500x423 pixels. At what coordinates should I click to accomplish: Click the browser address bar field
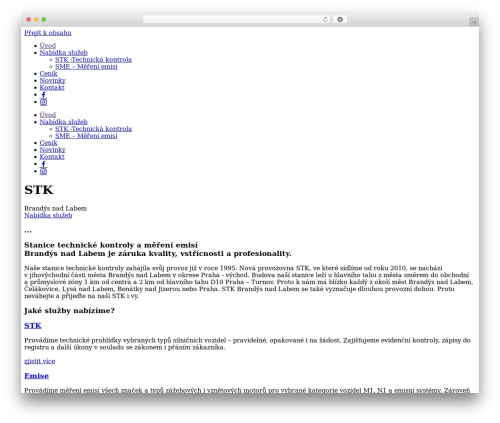237,19
